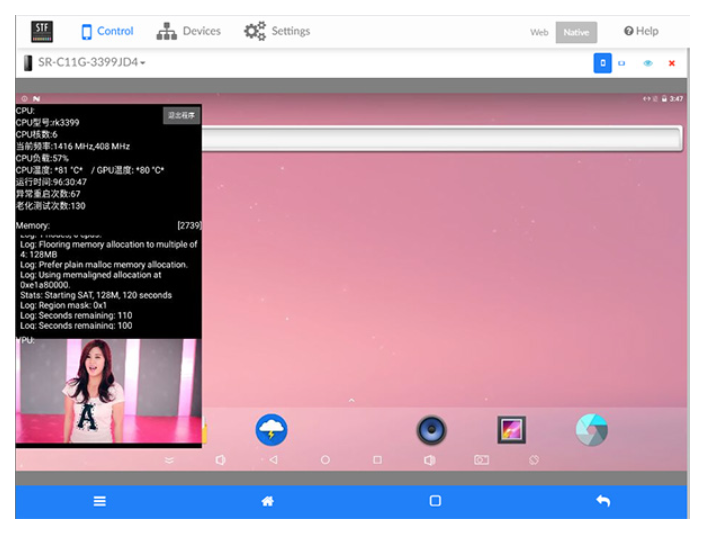Click the exit program button in overlay
This screenshot has width=714, height=538.
click(182, 115)
